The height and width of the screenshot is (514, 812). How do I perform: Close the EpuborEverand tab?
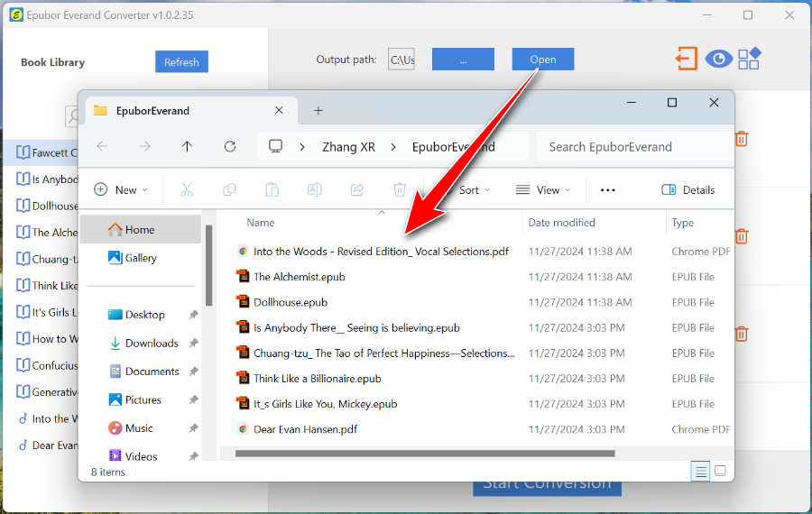coord(279,110)
